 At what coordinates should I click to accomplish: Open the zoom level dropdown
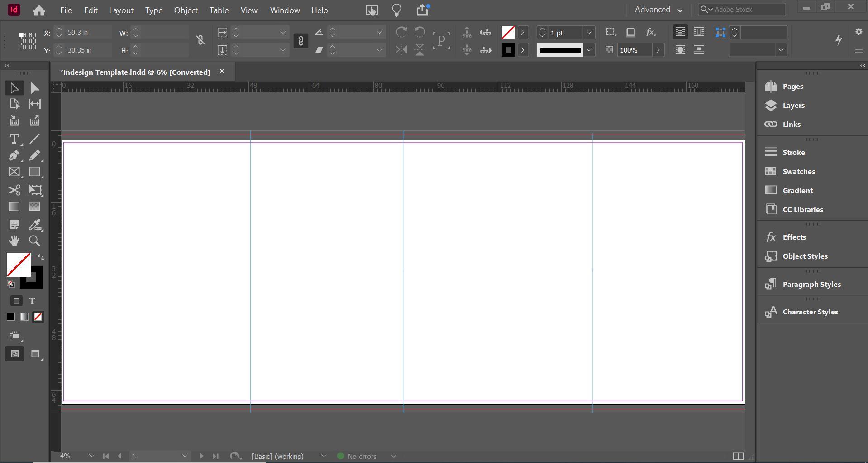pos(91,456)
